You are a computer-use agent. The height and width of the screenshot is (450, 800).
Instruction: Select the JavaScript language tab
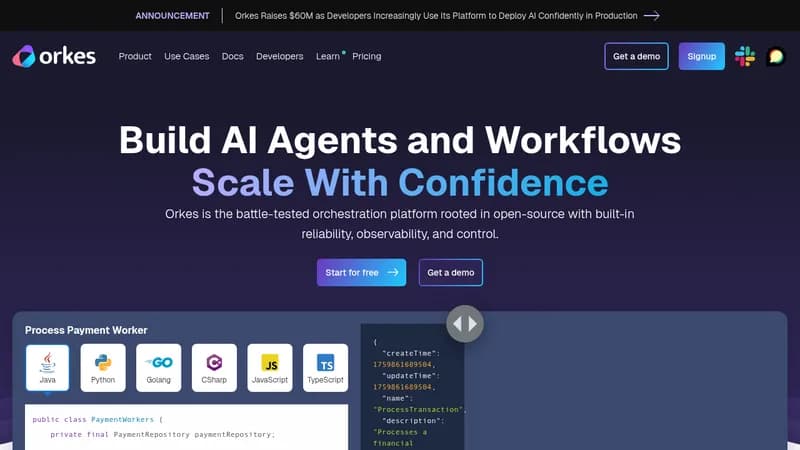270,368
